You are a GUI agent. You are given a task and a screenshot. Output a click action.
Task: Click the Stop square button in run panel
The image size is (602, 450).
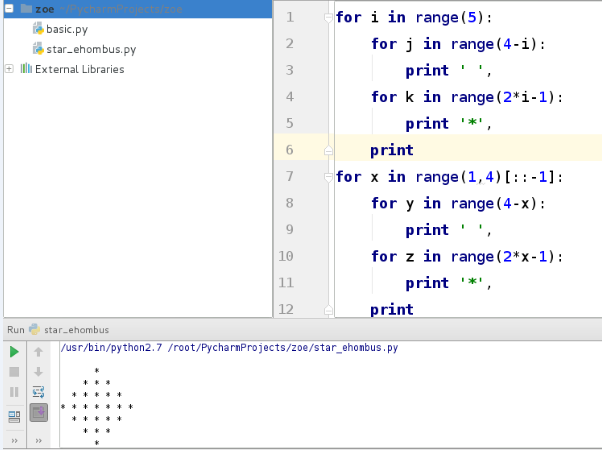(x=14, y=372)
